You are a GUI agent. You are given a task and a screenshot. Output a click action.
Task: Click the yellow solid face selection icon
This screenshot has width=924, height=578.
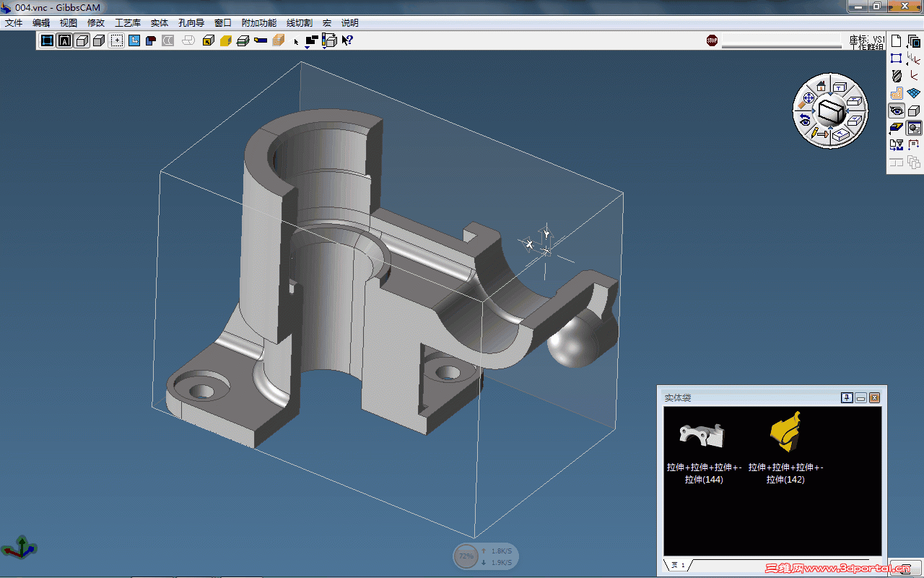tap(225, 41)
